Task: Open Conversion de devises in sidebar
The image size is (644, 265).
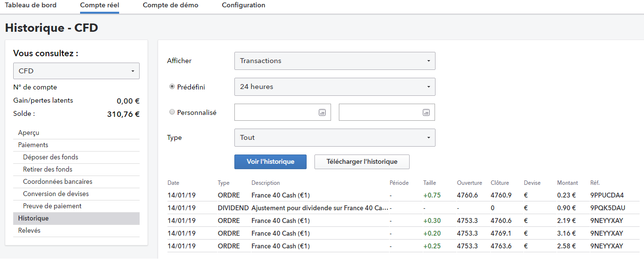Action: click(56, 194)
